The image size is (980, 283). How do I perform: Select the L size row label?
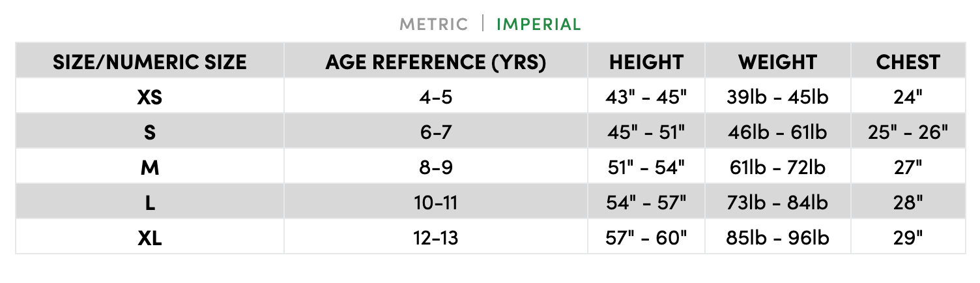click(149, 203)
